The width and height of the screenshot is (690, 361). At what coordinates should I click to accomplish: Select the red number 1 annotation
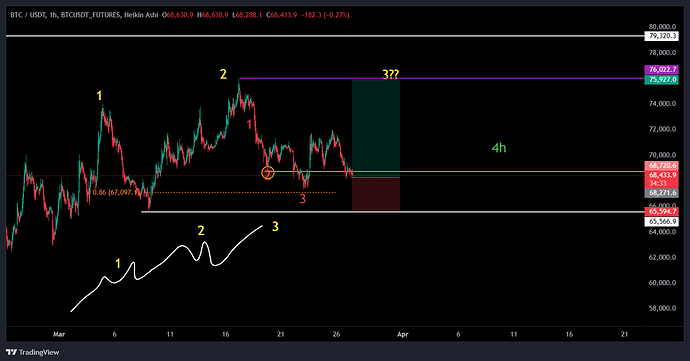tap(249, 124)
